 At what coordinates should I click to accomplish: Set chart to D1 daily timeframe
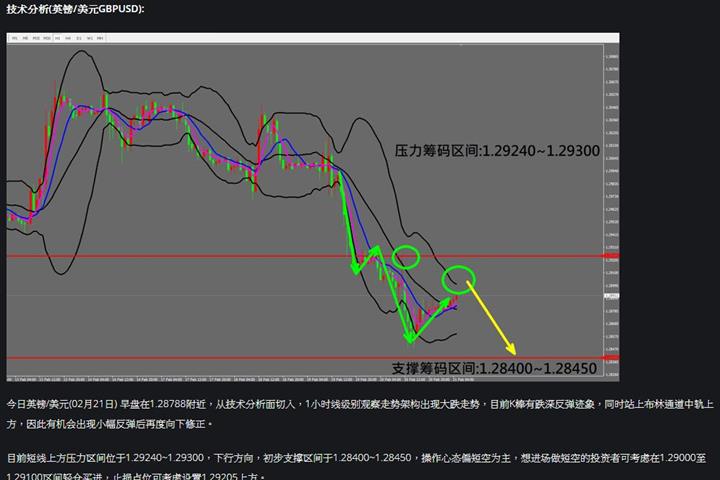click(x=79, y=38)
